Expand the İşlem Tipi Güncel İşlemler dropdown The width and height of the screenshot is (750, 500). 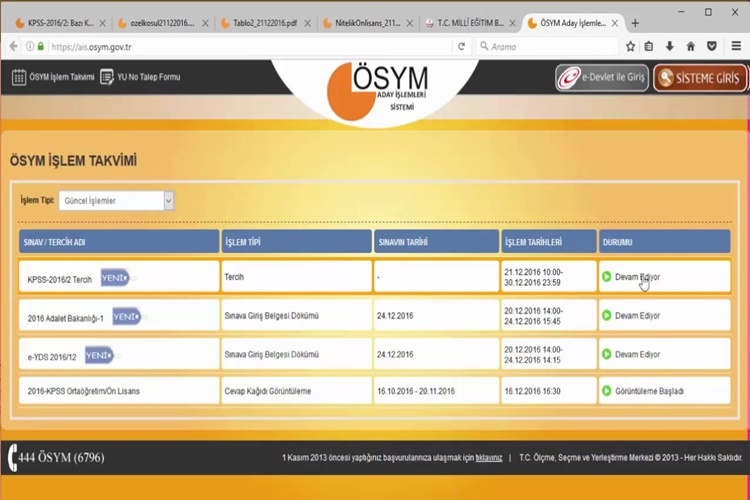[168, 200]
